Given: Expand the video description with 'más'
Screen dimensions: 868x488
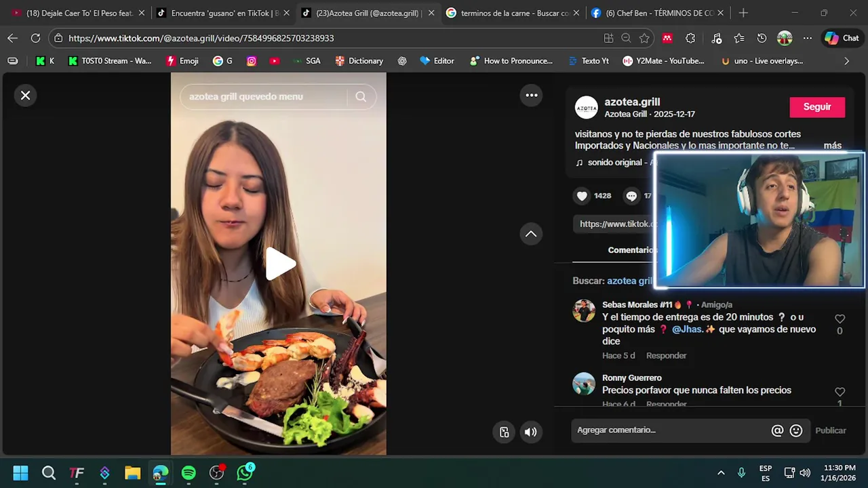Looking at the screenshot, I should (833, 146).
